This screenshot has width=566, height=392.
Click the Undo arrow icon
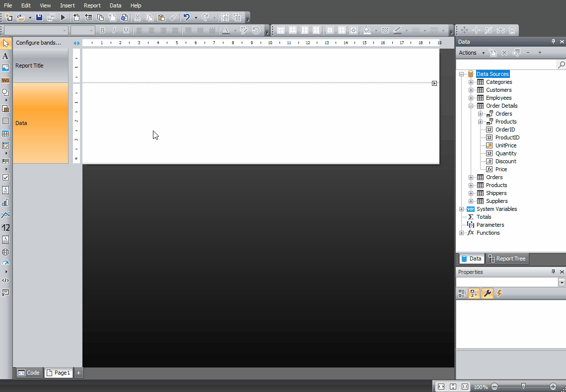point(186,17)
